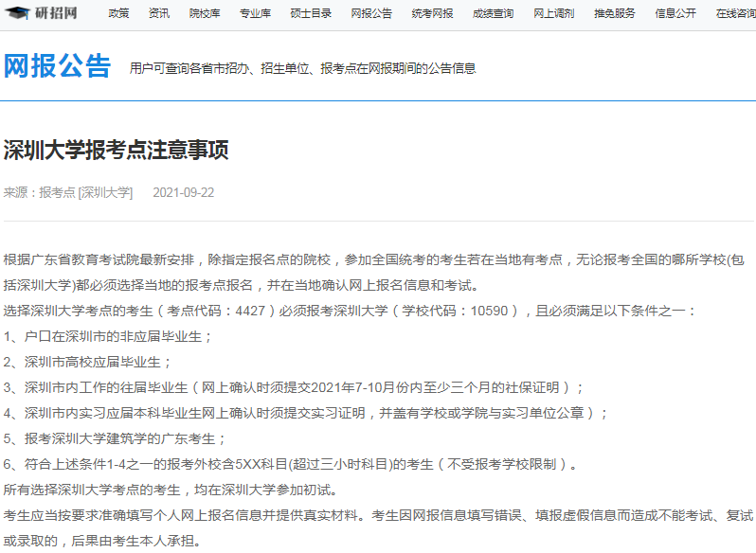Open the 信息公开 page

coord(675,13)
